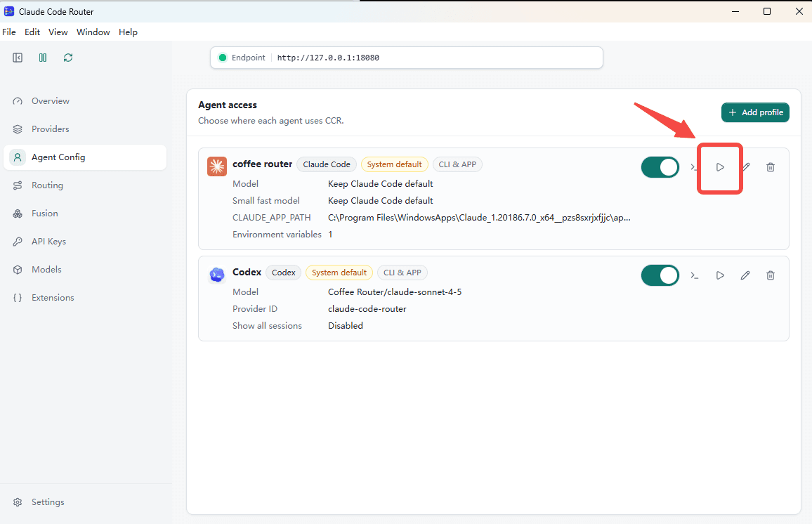Click the Choose where each agent uses CCR text

(x=271, y=121)
